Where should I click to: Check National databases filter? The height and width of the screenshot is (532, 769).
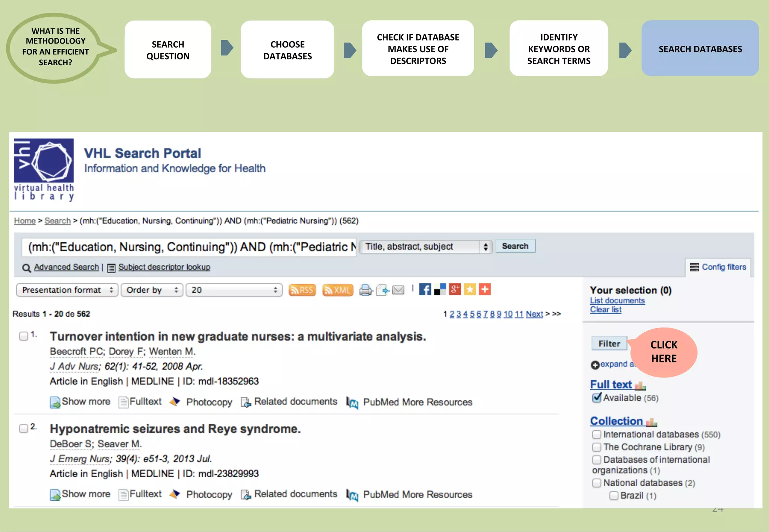(x=597, y=483)
